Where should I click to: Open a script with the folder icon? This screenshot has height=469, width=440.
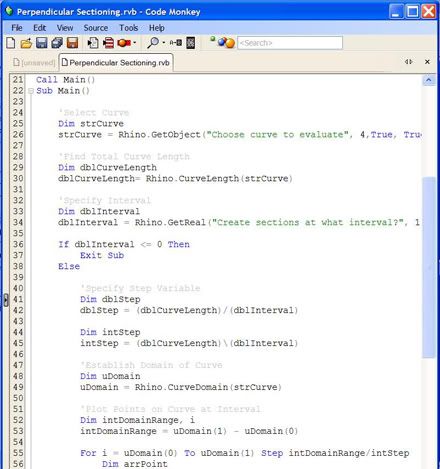(26, 43)
